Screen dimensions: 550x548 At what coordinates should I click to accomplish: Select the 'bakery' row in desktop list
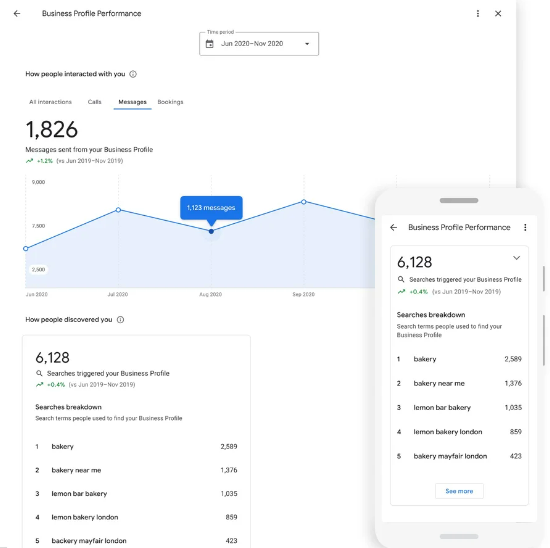136,447
